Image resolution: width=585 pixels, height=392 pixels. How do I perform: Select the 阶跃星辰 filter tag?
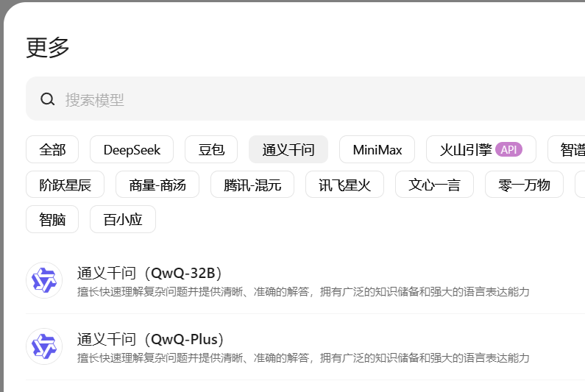coord(65,185)
